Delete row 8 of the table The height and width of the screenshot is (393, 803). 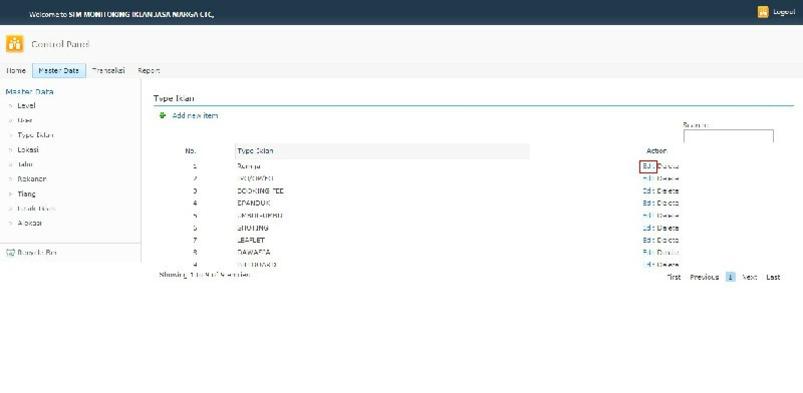pos(668,253)
